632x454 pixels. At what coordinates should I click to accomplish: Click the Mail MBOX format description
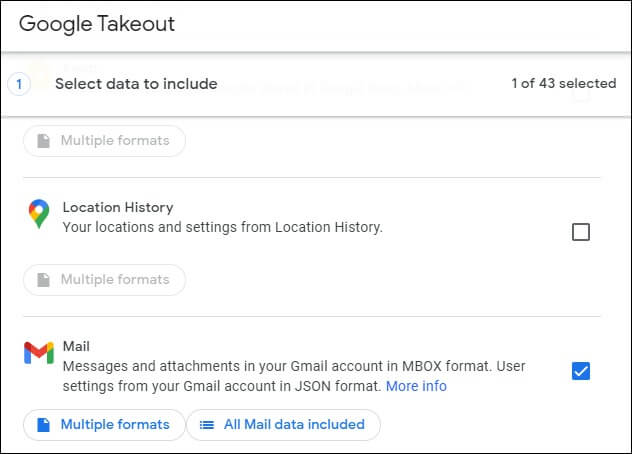click(294, 376)
